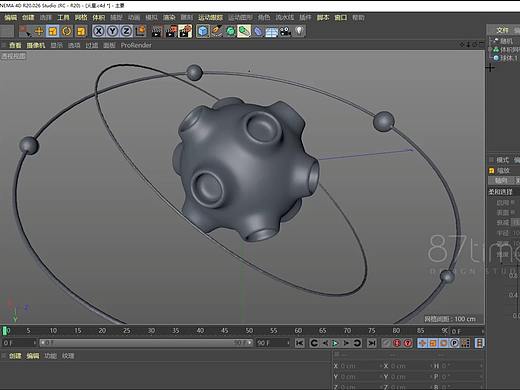Image resolution: width=520 pixels, height=390 pixels.
Task: Click the highlighted green array modeling icon
Action: [x=244, y=31]
